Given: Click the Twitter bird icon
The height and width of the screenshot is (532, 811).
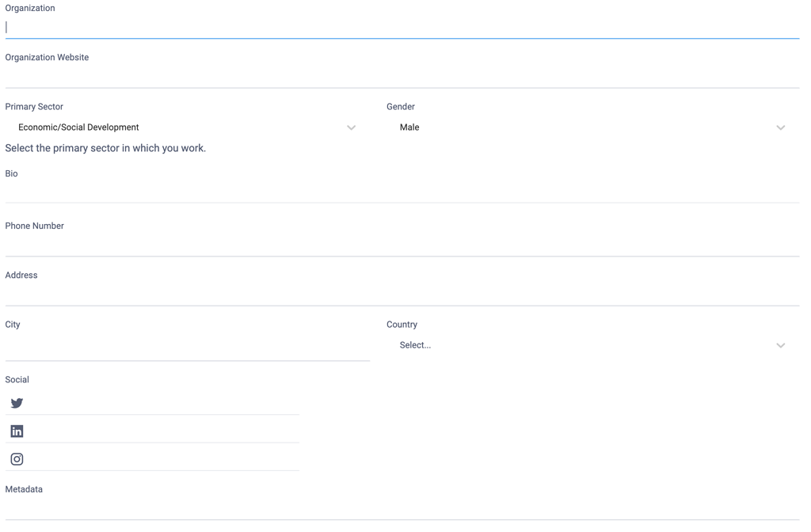Looking at the screenshot, I should point(17,403).
